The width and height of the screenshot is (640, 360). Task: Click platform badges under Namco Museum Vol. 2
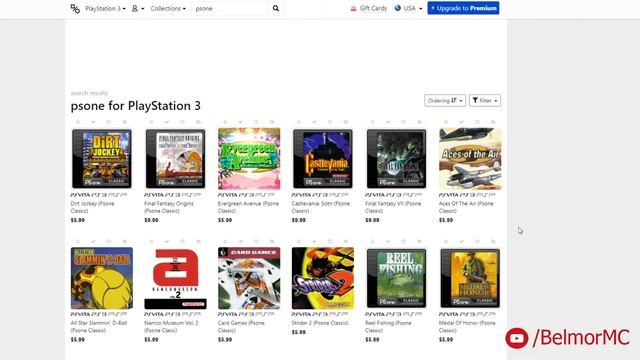[172, 314]
